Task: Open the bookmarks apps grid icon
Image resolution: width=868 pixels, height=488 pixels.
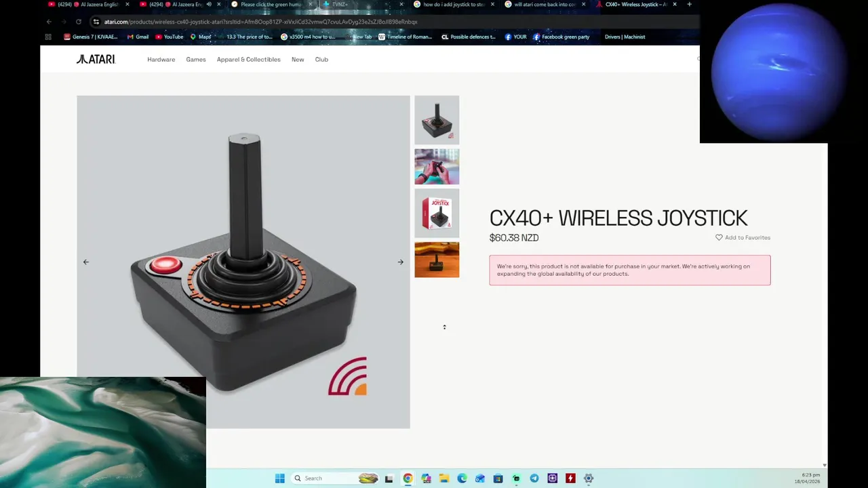Action: (48, 37)
